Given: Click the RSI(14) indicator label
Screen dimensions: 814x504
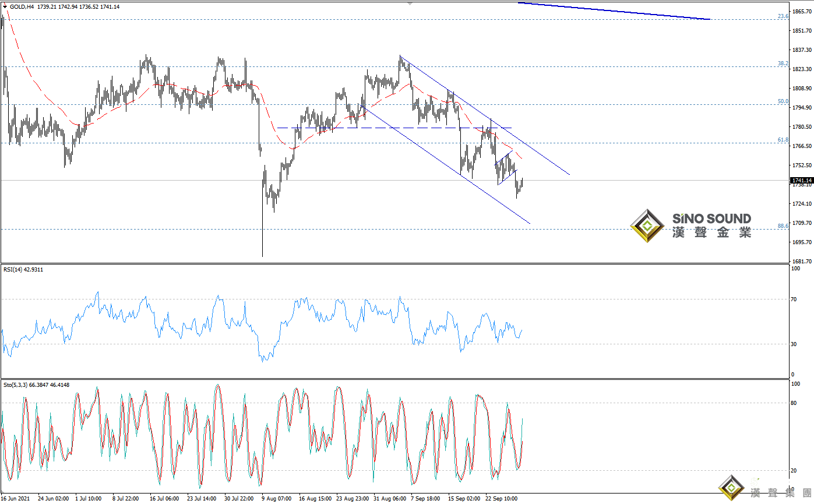Looking at the screenshot, I should 23,269.
